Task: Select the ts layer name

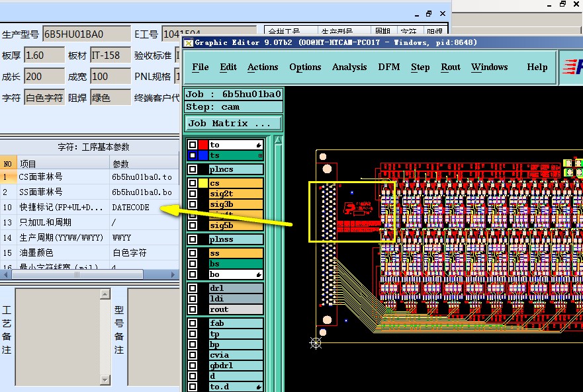Action: click(236, 155)
